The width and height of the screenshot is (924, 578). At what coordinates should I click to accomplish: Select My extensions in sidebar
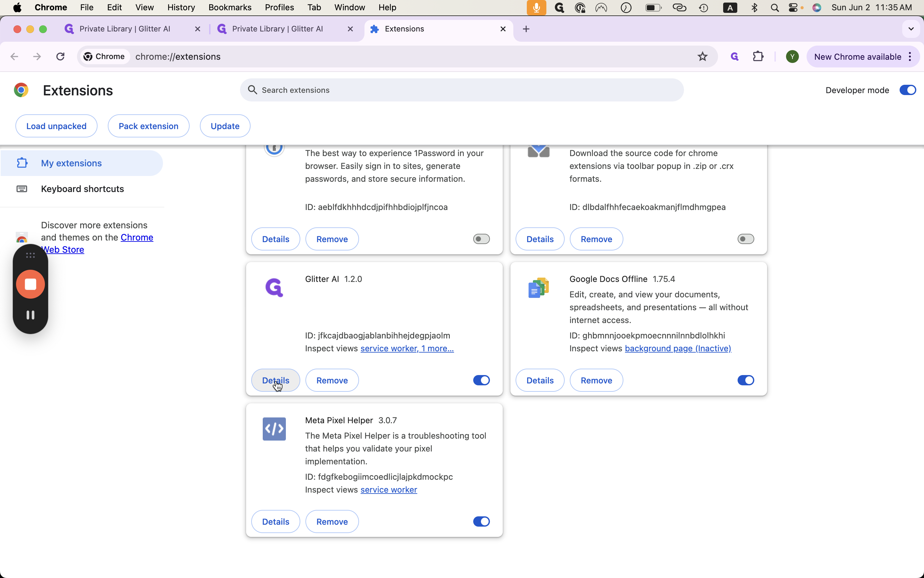pos(82,163)
